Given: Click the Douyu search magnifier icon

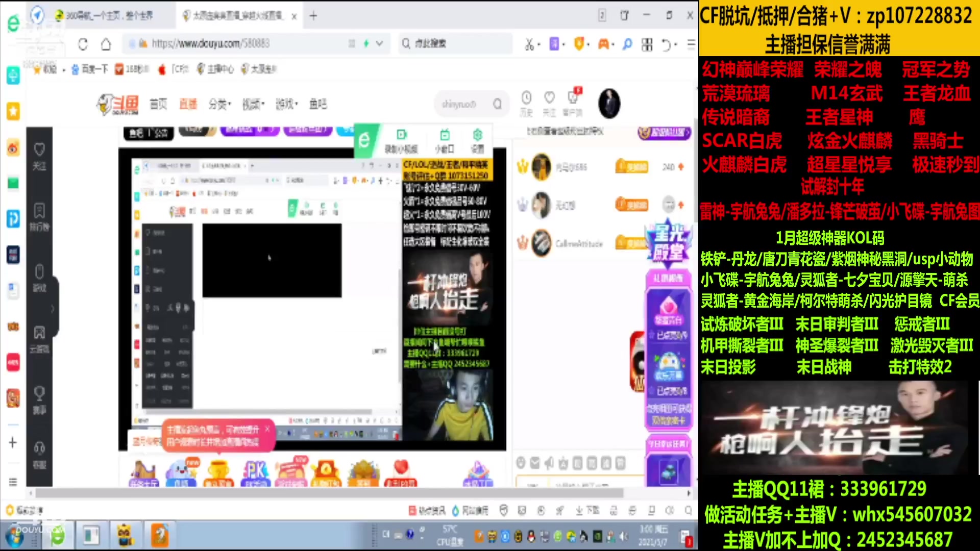Looking at the screenshot, I should 497,104.
